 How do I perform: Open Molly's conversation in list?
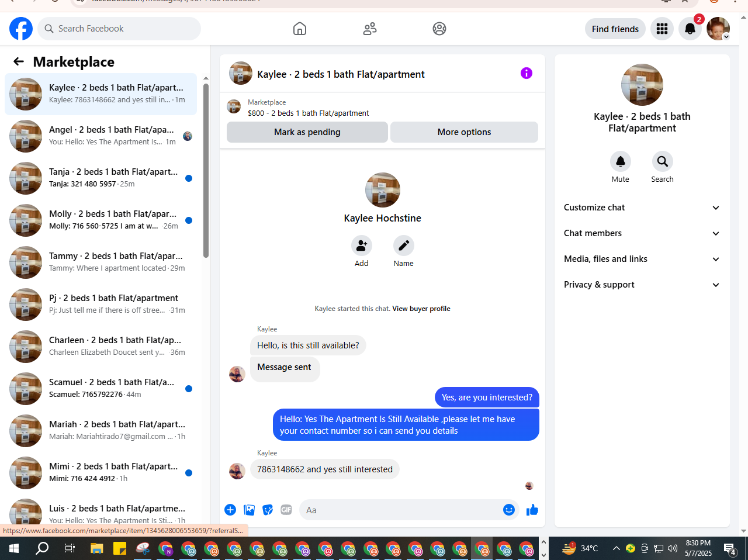pos(101,220)
